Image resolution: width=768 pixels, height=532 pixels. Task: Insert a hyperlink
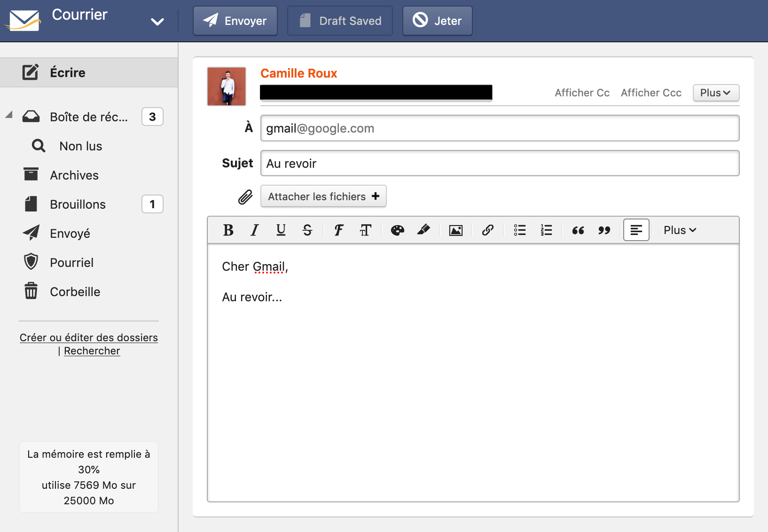(488, 230)
